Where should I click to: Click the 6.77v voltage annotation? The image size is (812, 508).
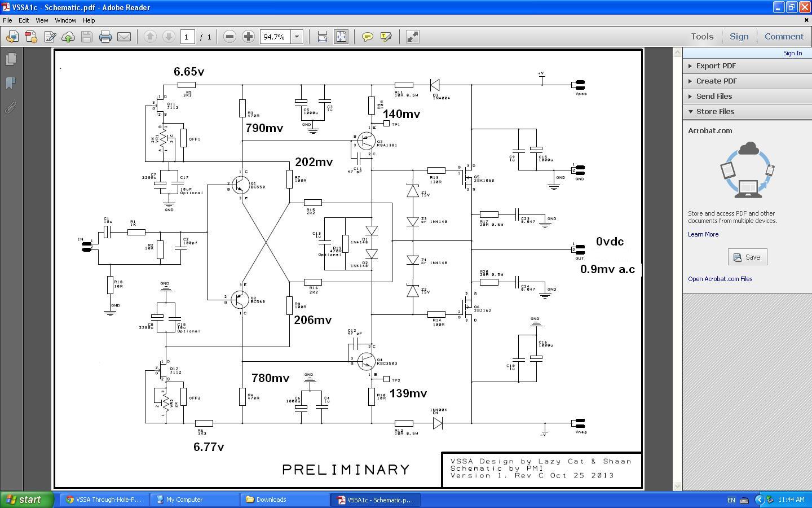[209, 447]
